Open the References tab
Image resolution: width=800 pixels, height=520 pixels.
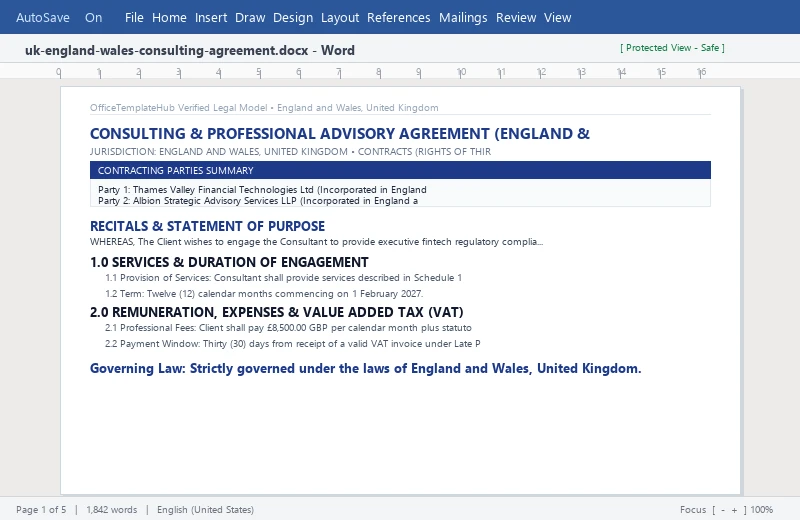(x=398, y=17)
